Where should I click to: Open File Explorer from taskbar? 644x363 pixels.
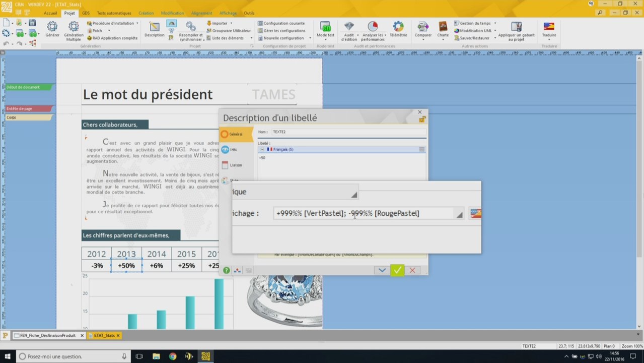pos(156,356)
